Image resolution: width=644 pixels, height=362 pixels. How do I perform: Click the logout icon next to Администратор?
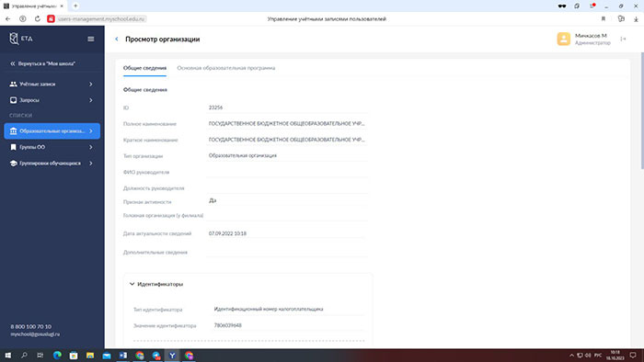tap(623, 39)
